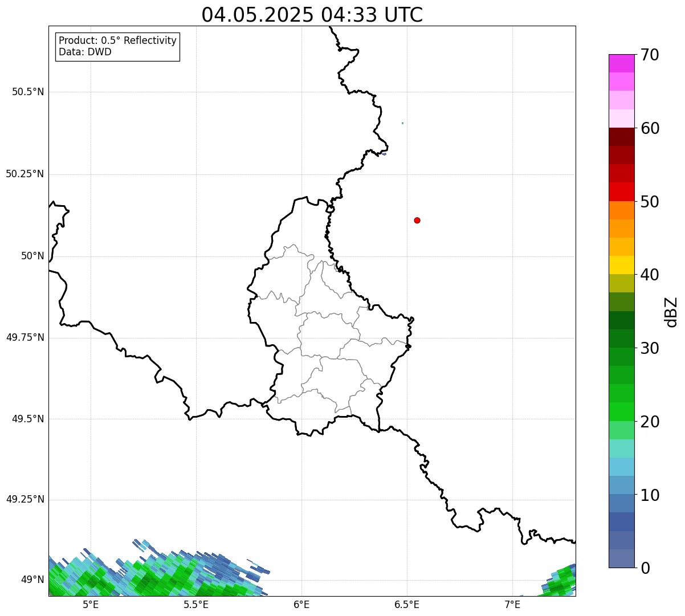Click the 50.5°N latitude label

[x=28, y=92]
